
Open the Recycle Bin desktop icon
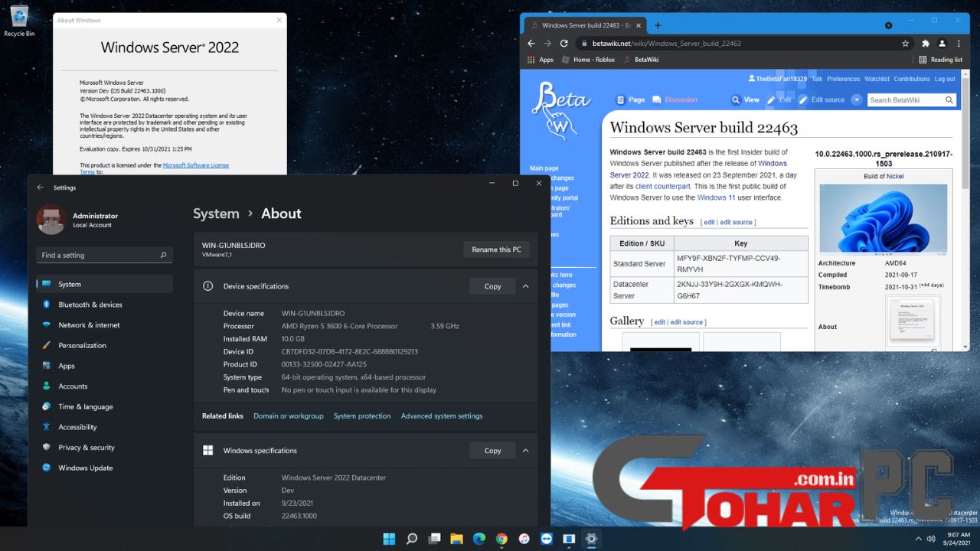click(19, 21)
